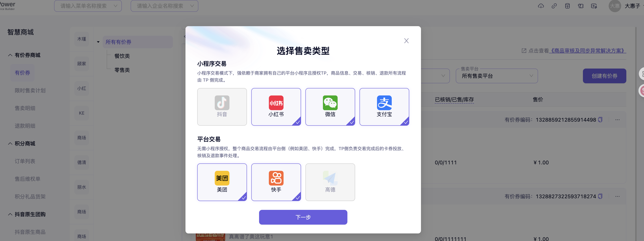Select the Xiaohongshu (小红书) platform card

(x=276, y=107)
